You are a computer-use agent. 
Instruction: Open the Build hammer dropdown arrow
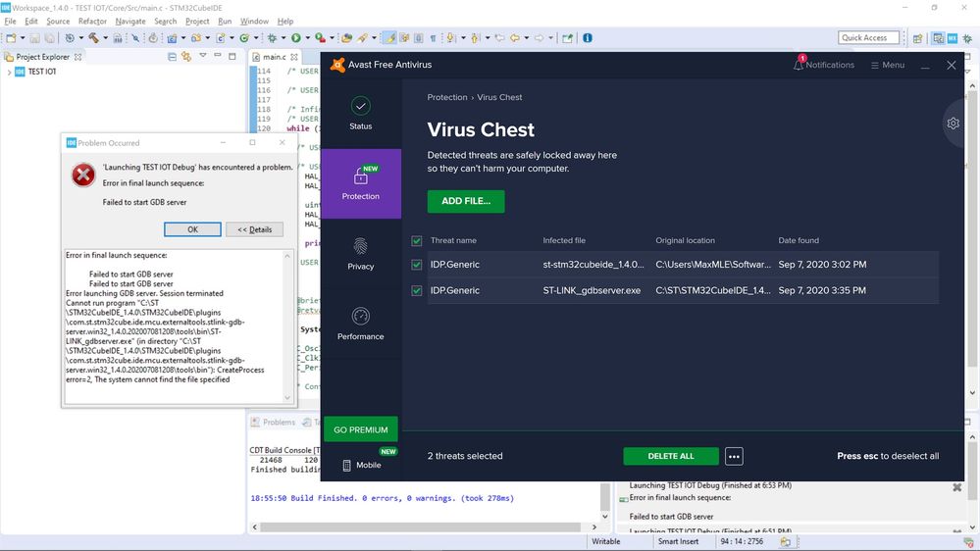105,38
